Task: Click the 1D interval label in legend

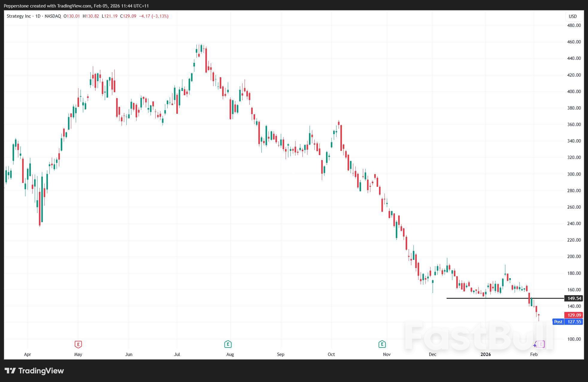Action: click(x=38, y=16)
